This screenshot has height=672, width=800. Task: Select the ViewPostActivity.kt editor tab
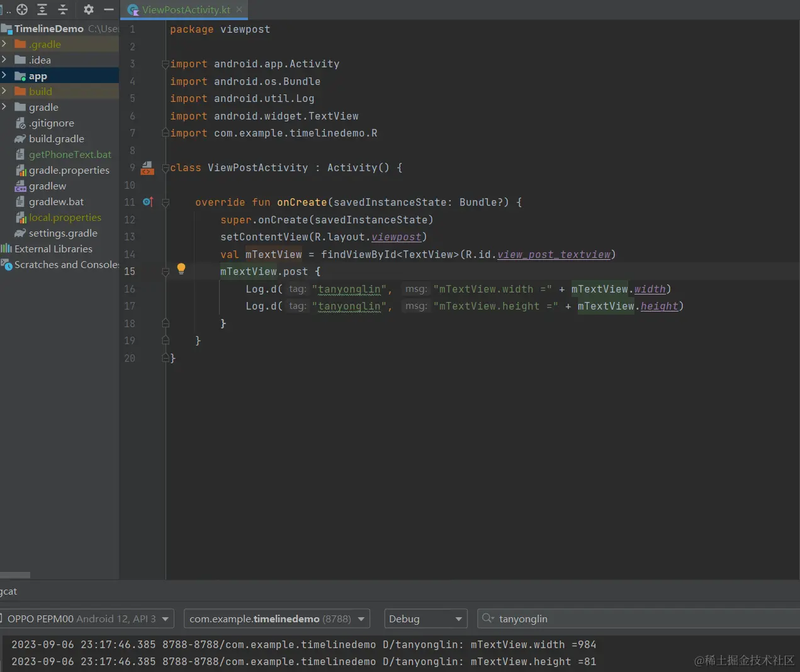185,9
